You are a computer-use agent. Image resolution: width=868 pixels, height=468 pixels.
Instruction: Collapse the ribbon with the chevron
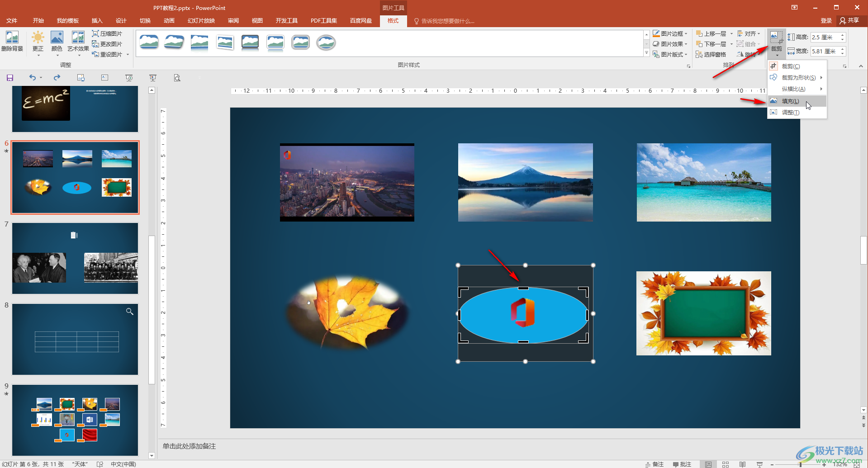click(x=861, y=66)
